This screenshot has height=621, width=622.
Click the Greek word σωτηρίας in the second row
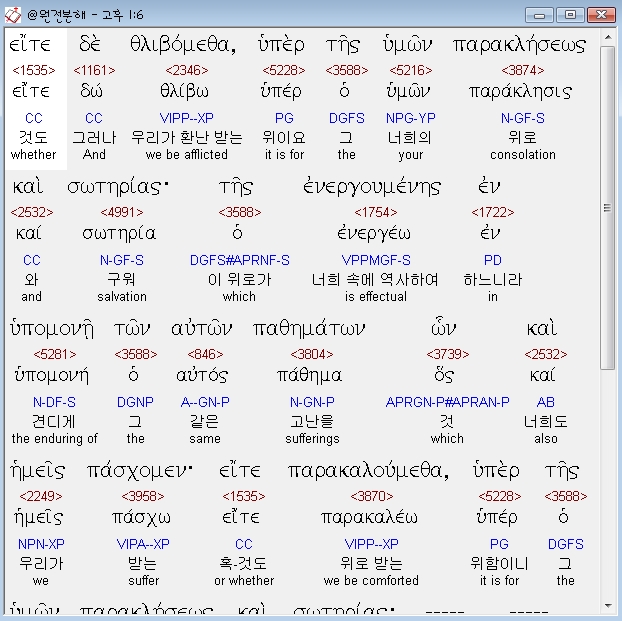pyautogui.click(x=118, y=186)
